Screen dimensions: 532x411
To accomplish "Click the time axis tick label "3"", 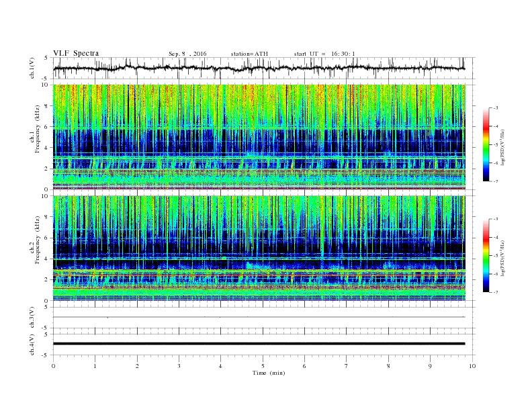I will pos(179,366).
